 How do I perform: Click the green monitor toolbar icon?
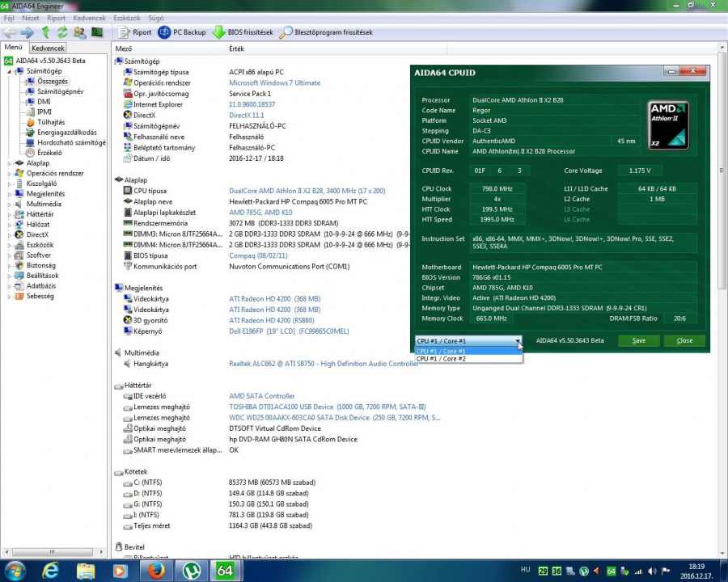(97, 32)
